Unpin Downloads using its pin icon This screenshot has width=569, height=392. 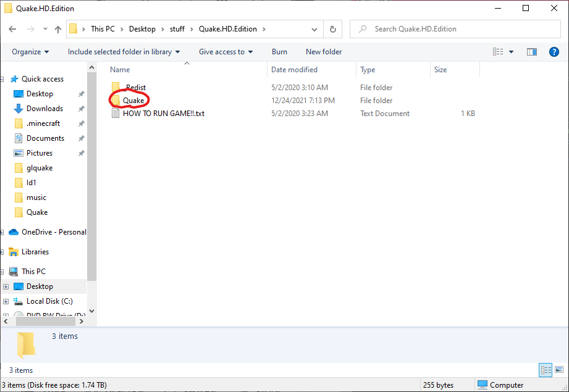pyautogui.click(x=82, y=109)
